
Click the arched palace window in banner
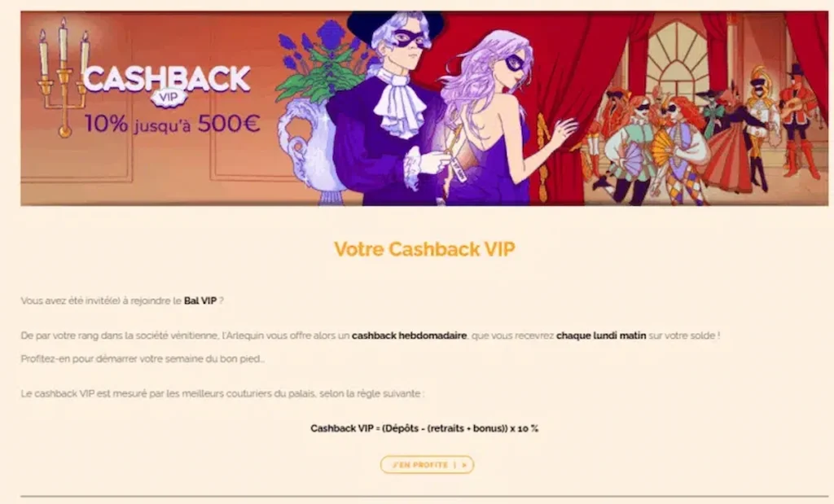(x=677, y=59)
